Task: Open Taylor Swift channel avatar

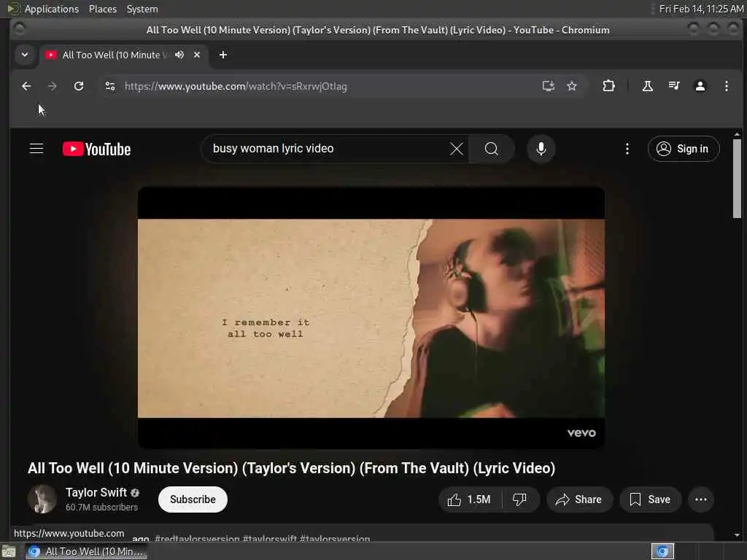Action: pyautogui.click(x=42, y=499)
